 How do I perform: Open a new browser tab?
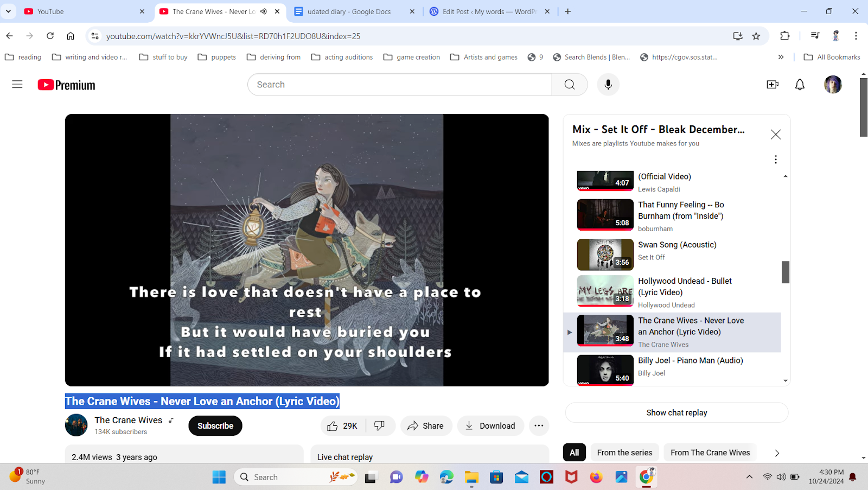pos(568,11)
